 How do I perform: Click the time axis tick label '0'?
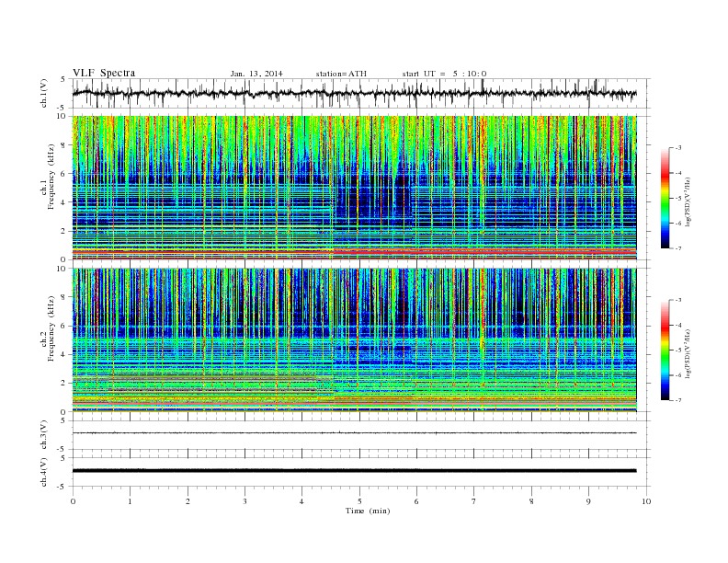pos(73,501)
